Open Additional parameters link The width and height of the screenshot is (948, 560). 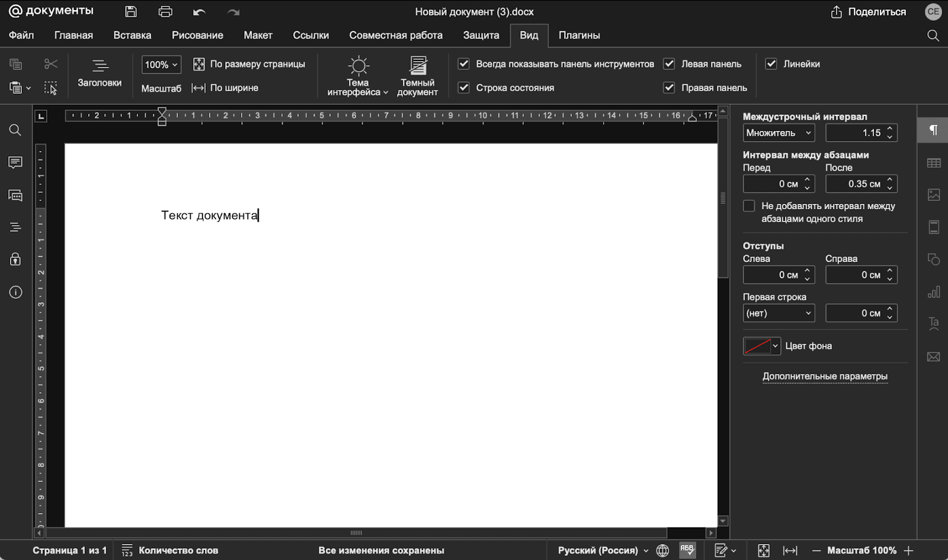(825, 376)
